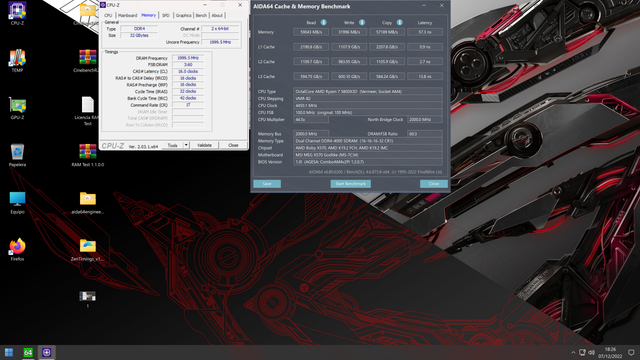Click the Close button in AIDA64
The height and width of the screenshot is (360, 640).
(434, 184)
